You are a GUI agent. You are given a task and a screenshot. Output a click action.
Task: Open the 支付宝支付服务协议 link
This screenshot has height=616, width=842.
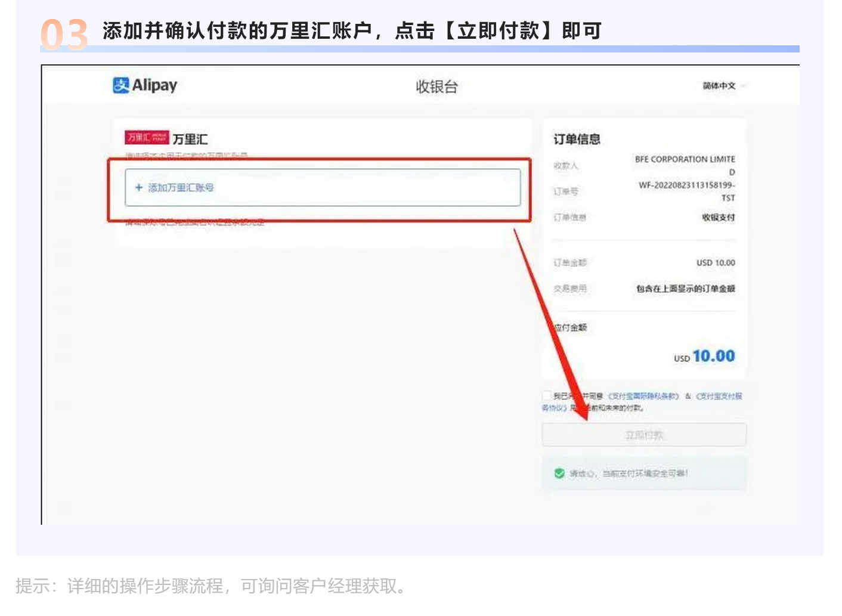coord(719,396)
